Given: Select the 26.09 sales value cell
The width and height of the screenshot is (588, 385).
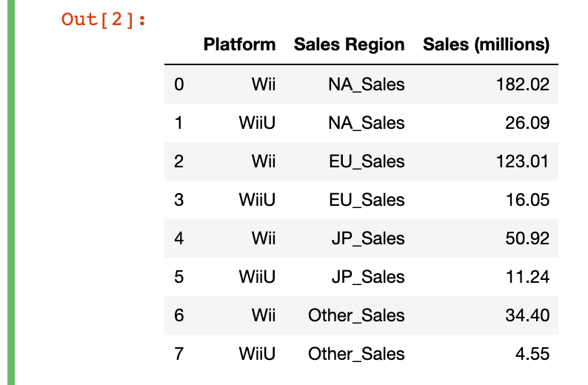Looking at the screenshot, I should (527, 123).
